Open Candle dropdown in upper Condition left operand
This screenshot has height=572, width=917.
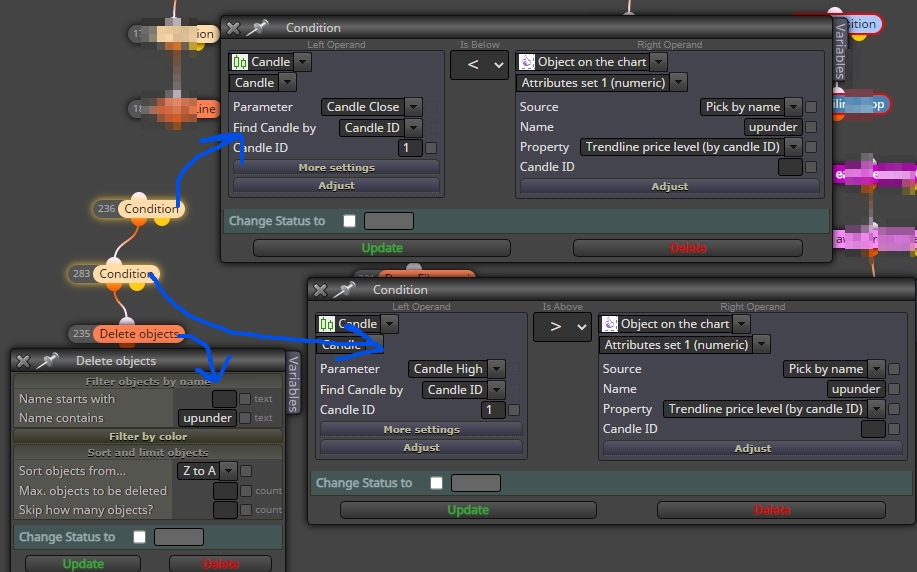(303, 62)
